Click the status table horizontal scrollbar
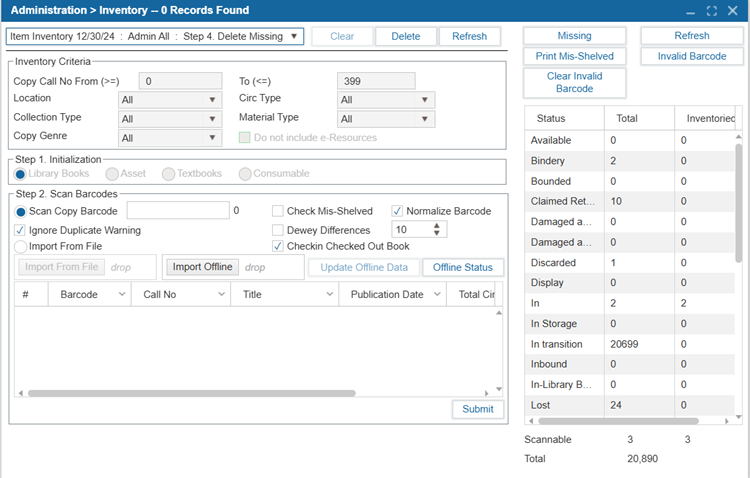 pyautogui.click(x=618, y=421)
